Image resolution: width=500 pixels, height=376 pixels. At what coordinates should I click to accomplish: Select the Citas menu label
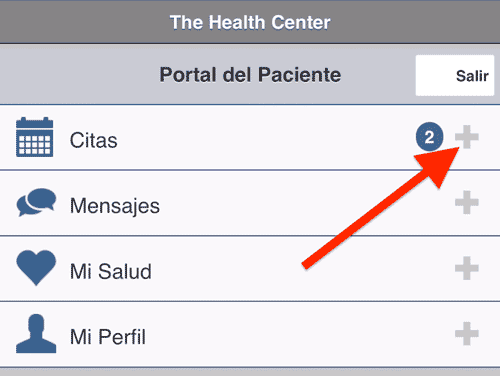point(94,140)
